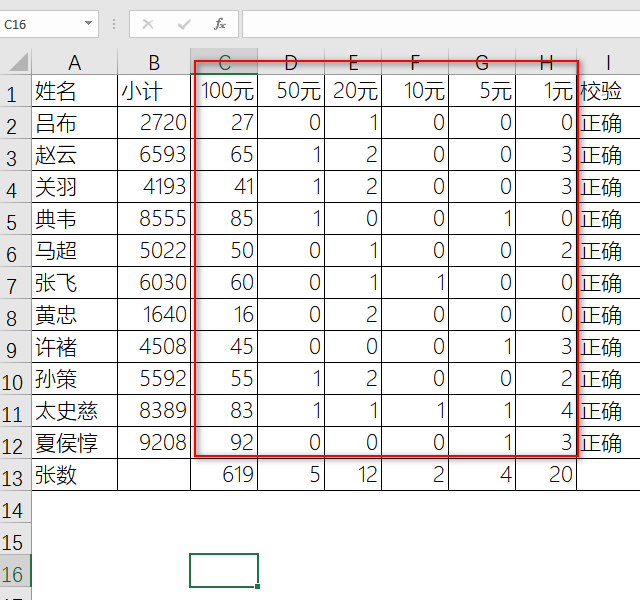
Task: Click the Cancel X icon in formula bar
Action: (148, 24)
